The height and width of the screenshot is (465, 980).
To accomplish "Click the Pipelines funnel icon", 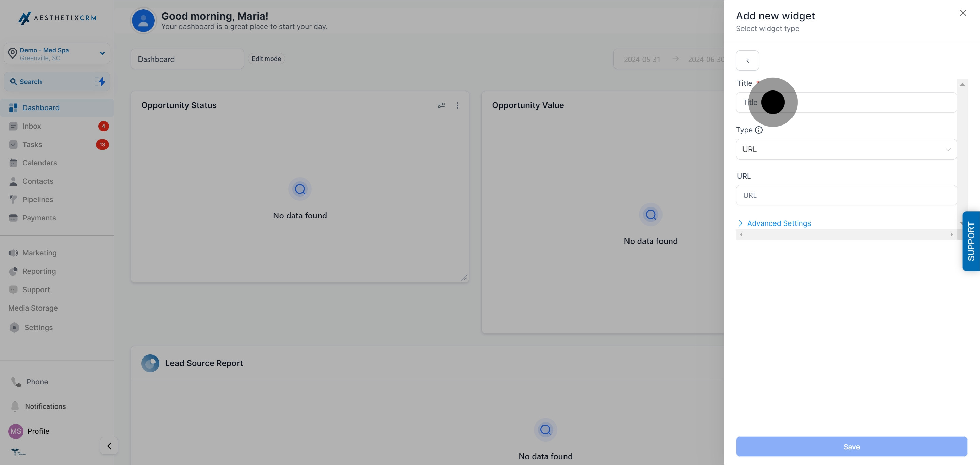I will 13,199.
